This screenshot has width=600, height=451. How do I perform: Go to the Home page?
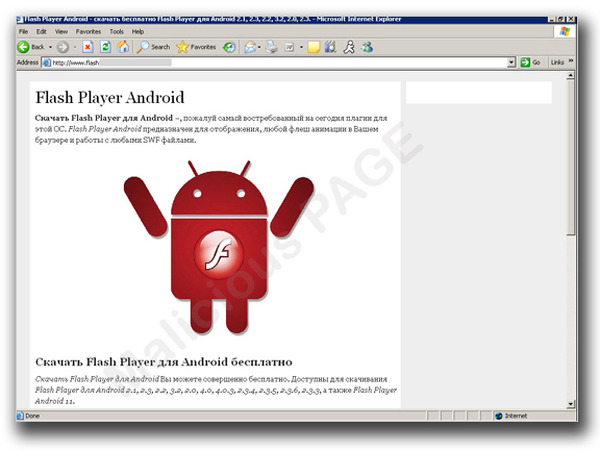tap(123, 47)
